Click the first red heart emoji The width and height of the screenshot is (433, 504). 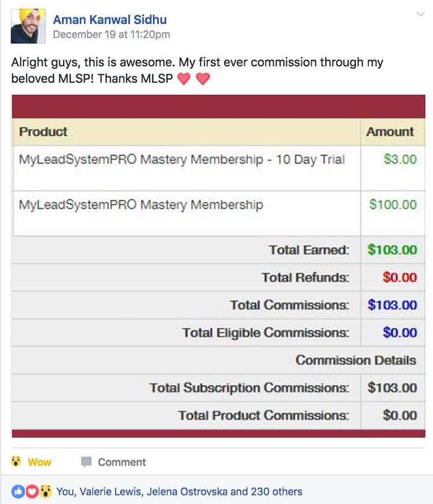(x=184, y=79)
